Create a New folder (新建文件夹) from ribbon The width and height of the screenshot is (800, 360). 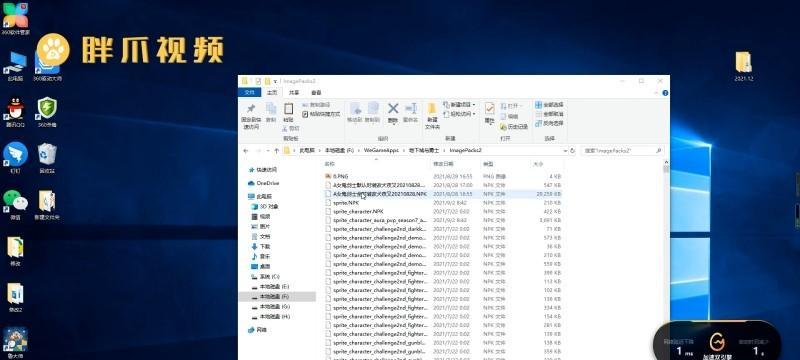click(432, 115)
